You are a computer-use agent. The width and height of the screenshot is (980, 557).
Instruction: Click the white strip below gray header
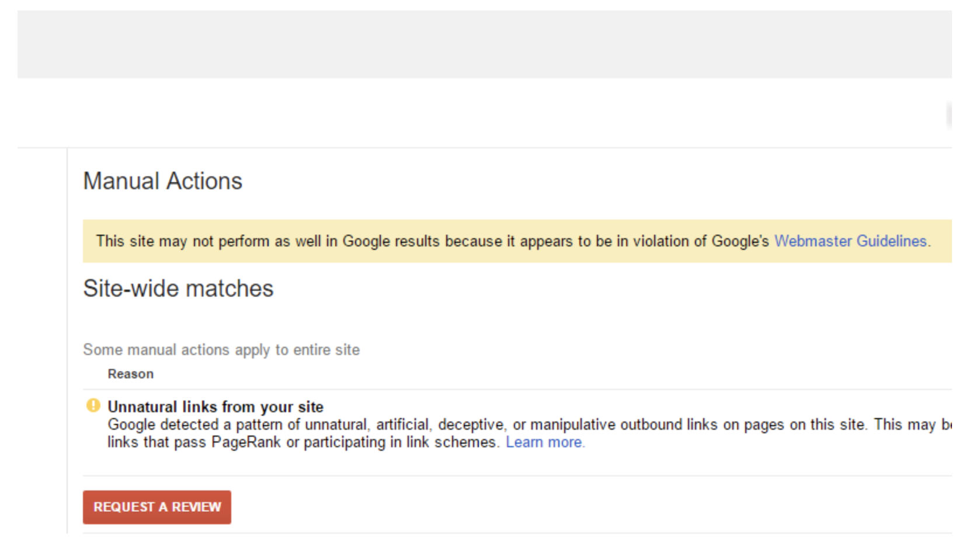point(467,113)
